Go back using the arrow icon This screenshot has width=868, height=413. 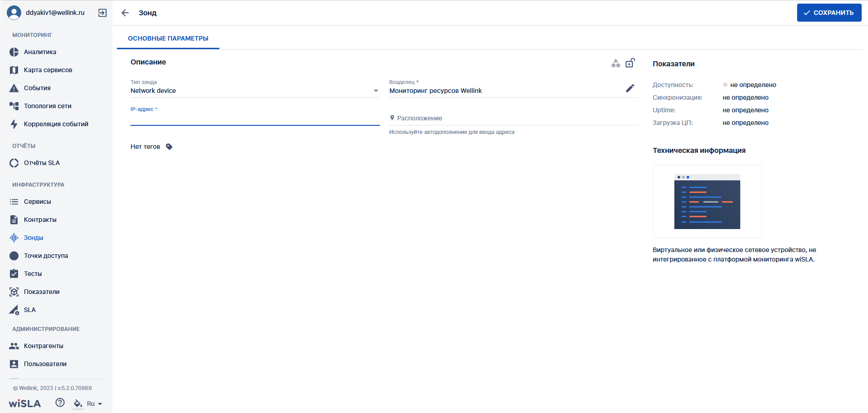pos(125,13)
